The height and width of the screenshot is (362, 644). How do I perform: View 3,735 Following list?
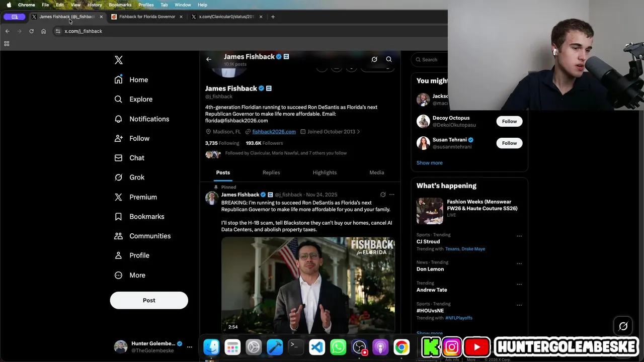222,143
